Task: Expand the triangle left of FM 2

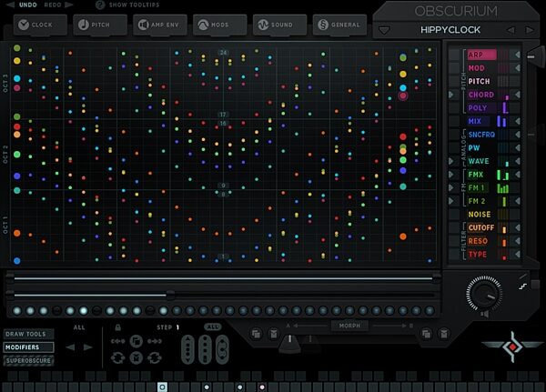Action: click(451, 201)
